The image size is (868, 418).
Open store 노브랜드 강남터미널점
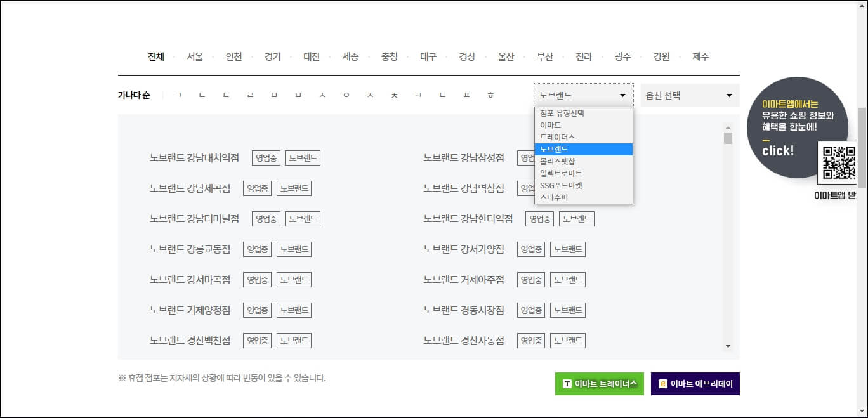pos(194,219)
